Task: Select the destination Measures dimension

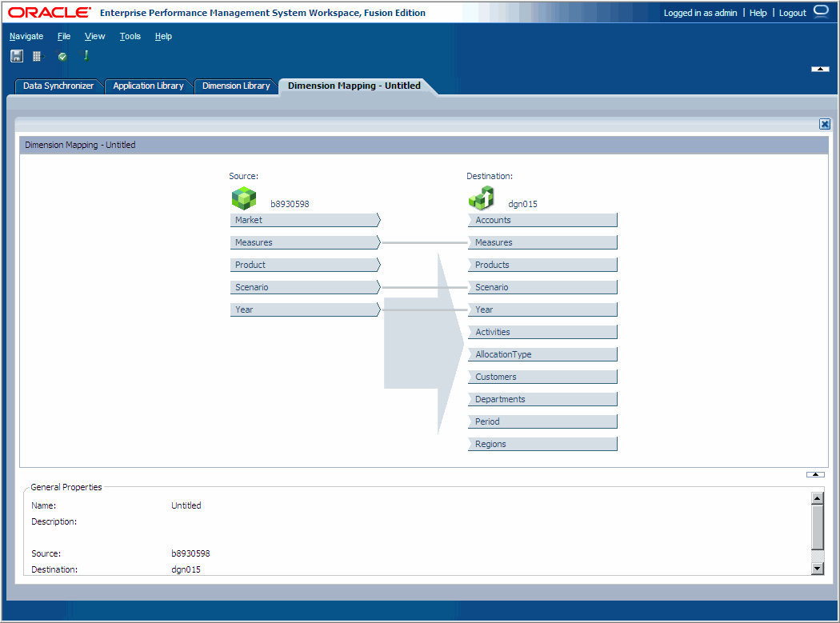Action: [x=542, y=242]
